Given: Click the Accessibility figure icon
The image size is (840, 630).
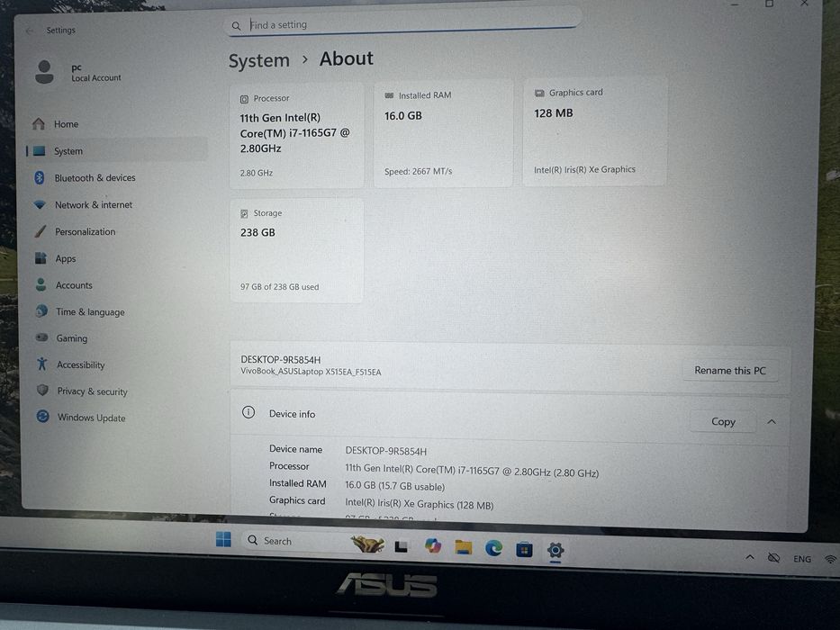Looking at the screenshot, I should pos(42,364).
